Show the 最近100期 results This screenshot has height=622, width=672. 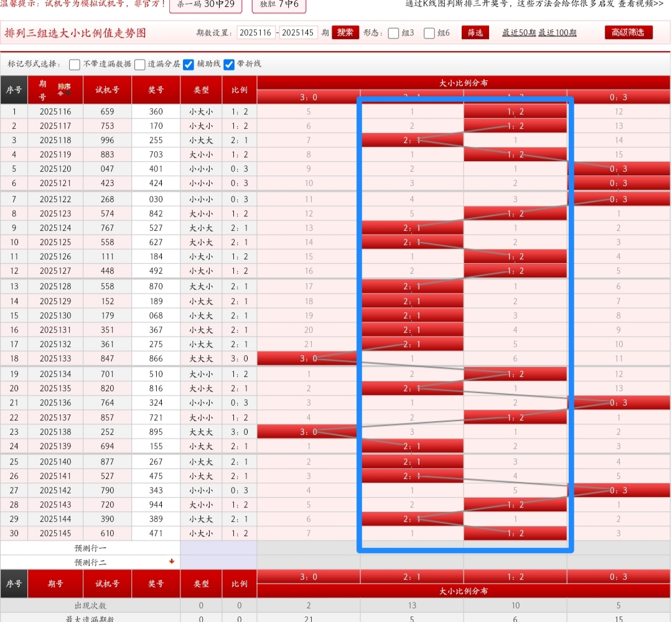(x=558, y=33)
